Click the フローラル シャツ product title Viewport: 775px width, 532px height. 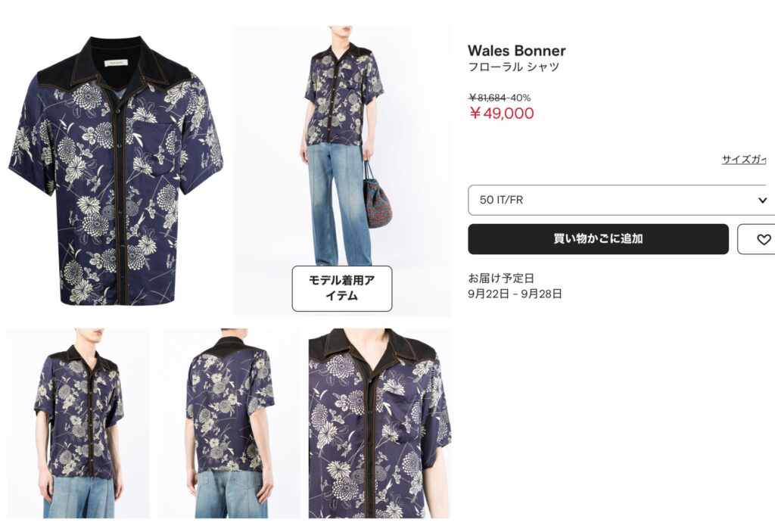click(514, 67)
